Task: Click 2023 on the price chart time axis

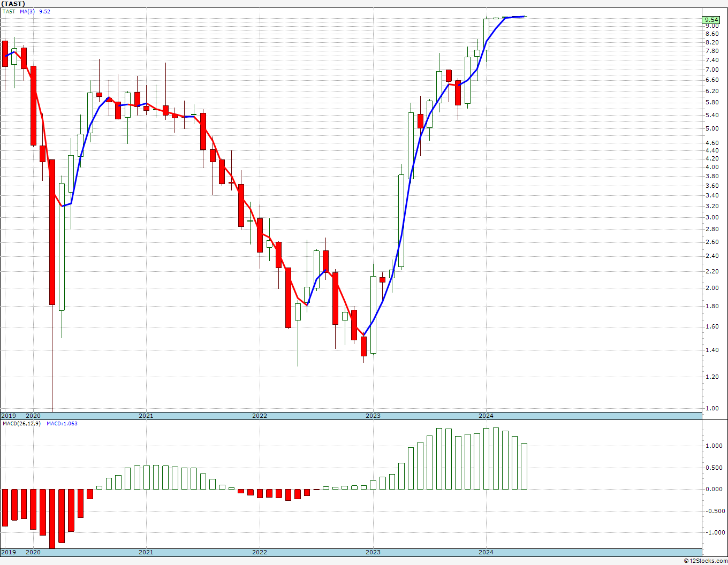Action: [373, 416]
